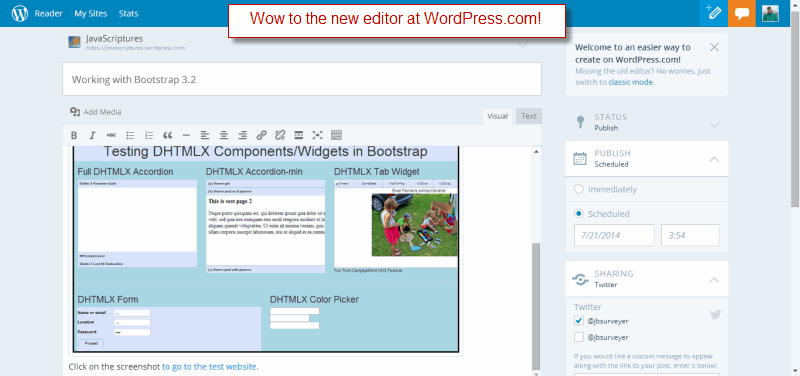This screenshot has height=376, width=800.
Task: Click the Status pin icon
Action: [x=580, y=122]
